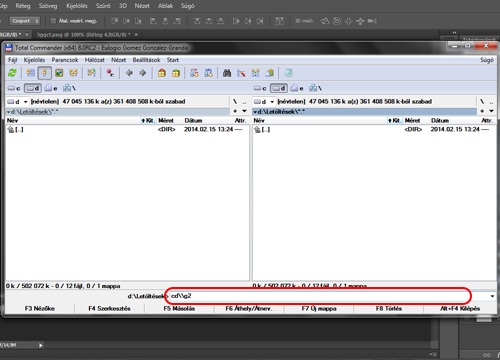
Task: Toggle pressed drive d button in right panel
Action: (x=279, y=88)
